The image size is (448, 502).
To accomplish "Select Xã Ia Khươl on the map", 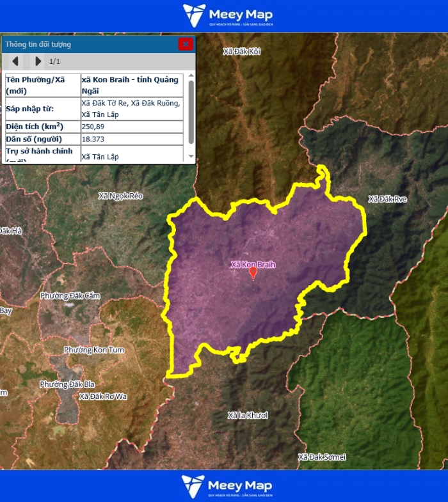I will click(248, 415).
